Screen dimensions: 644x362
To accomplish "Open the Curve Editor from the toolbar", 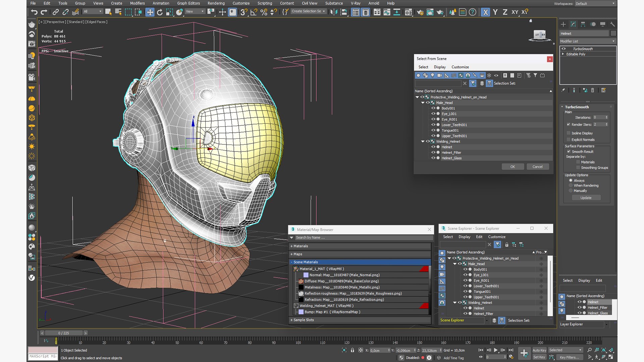I will point(387,12).
